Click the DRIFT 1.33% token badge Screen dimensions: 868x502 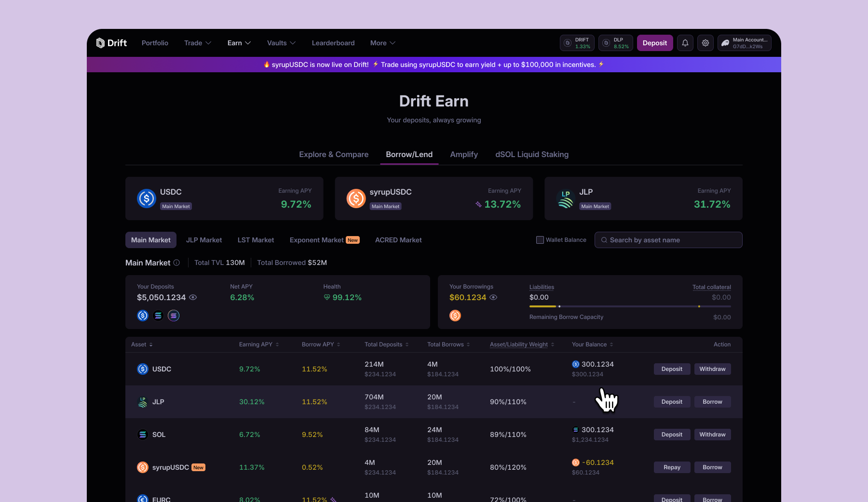coord(577,43)
